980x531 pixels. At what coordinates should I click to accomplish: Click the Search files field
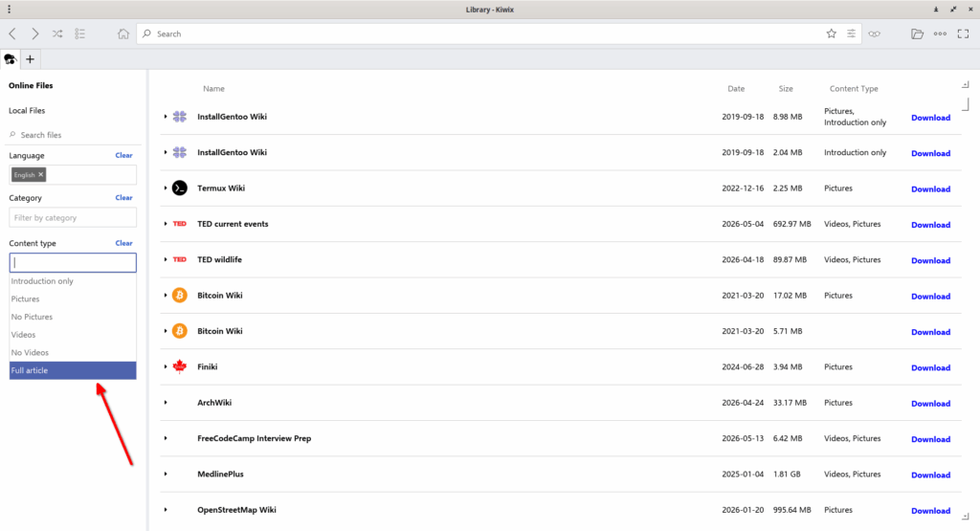pos(73,134)
